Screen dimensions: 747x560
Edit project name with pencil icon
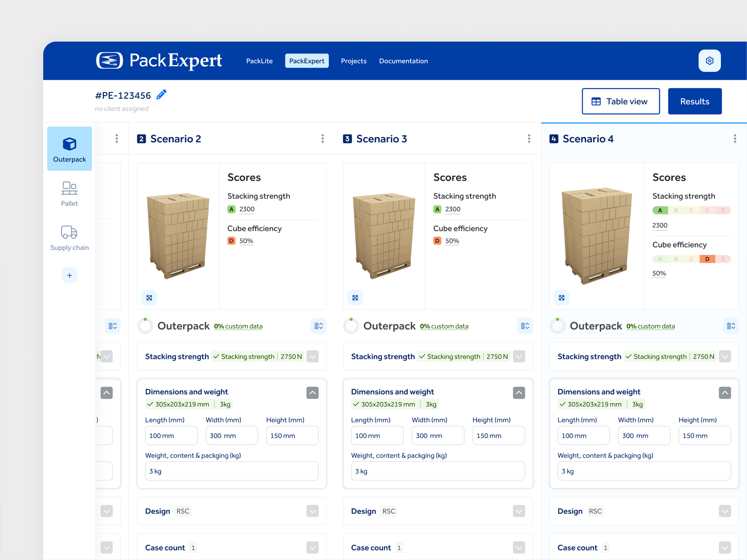click(161, 94)
